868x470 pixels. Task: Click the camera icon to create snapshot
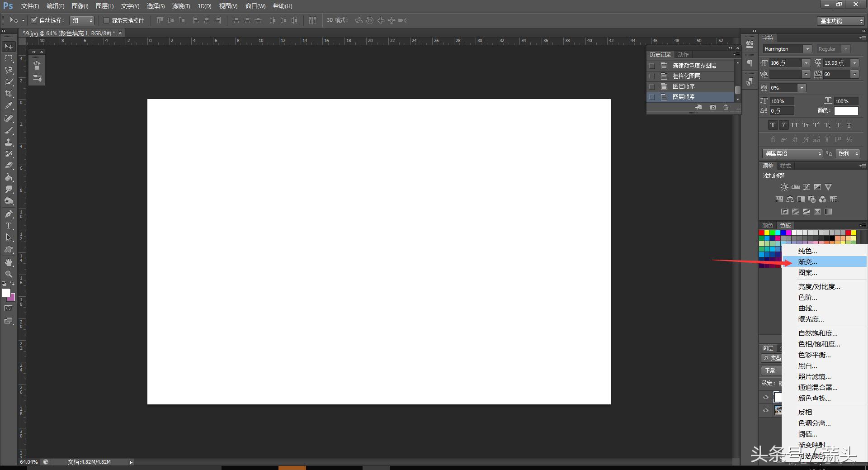tap(713, 107)
